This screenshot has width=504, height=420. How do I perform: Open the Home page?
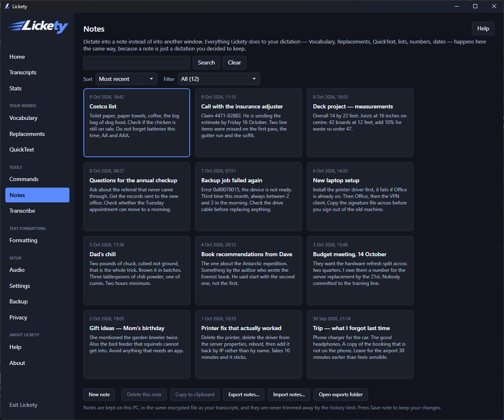pos(37,57)
